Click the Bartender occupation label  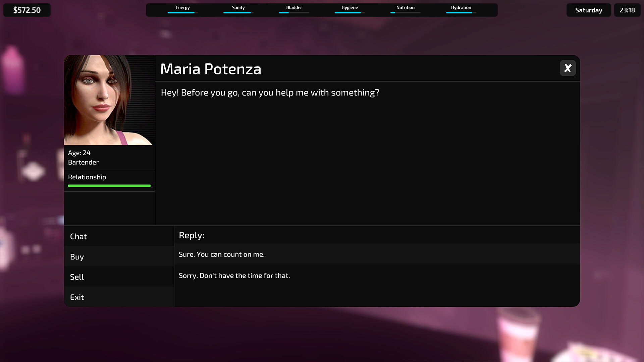coord(83,162)
